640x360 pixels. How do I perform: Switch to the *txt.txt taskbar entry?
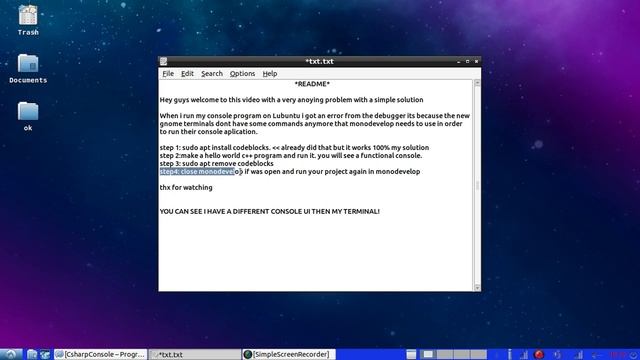tap(195, 354)
